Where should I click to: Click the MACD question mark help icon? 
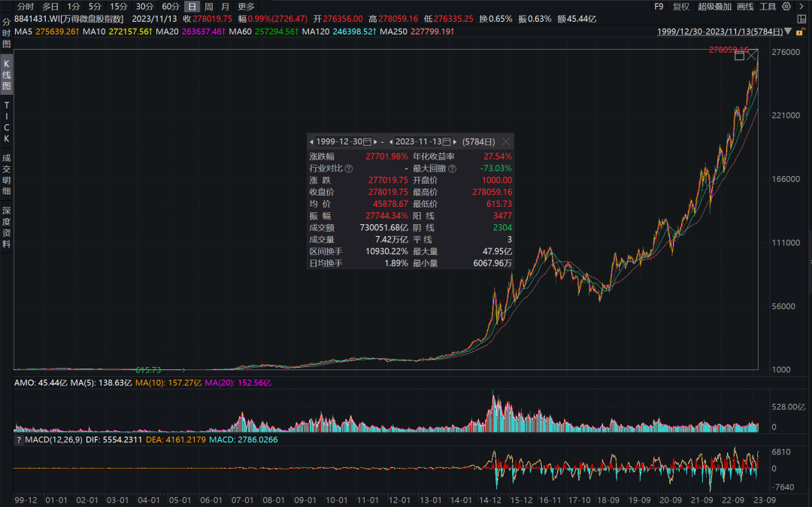coord(19,440)
